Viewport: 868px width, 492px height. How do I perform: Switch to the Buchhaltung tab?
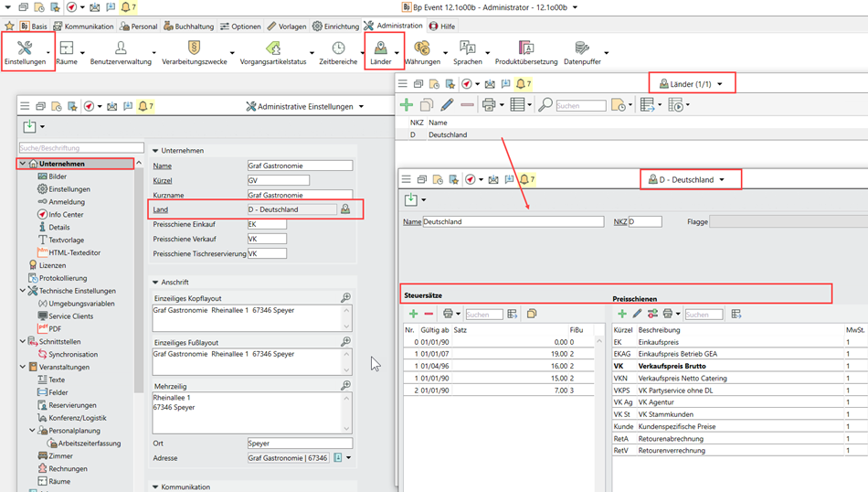pos(190,27)
